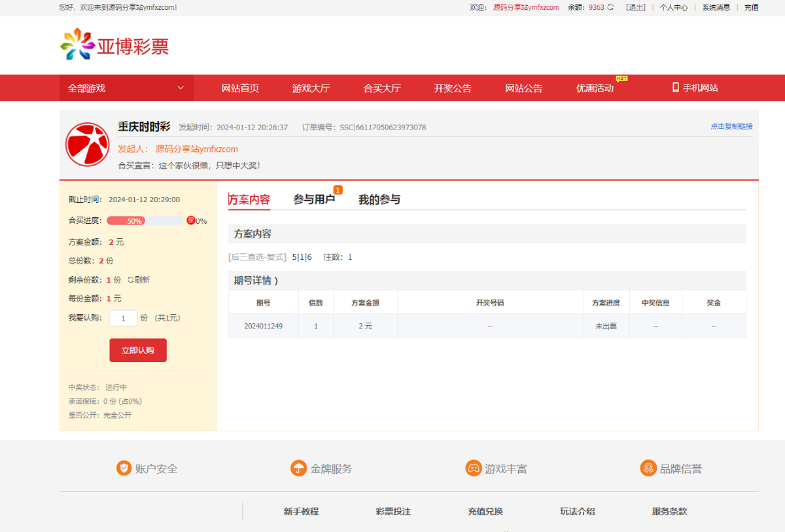
Task: Click the 亚博彩票 site logo
Action: coord(114,45)
